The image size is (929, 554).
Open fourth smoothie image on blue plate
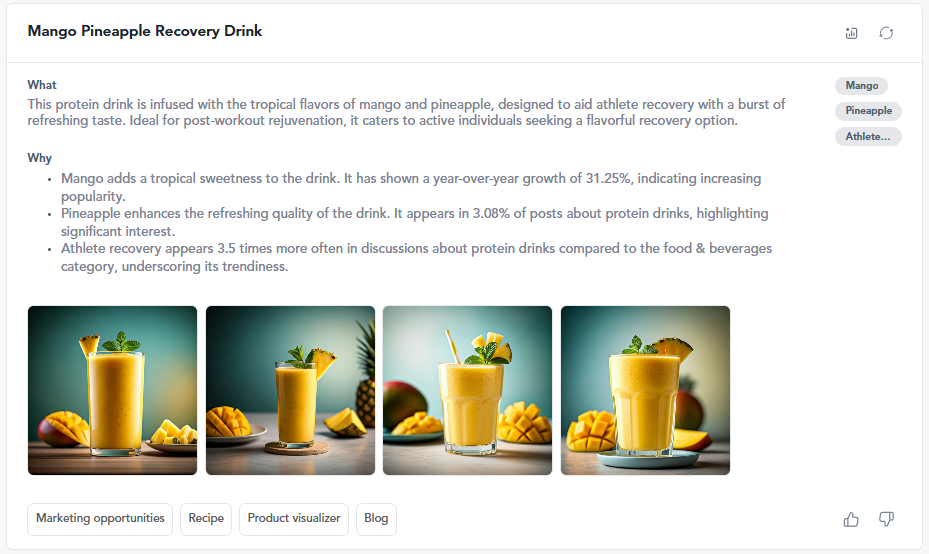click(x=645, y=390)
